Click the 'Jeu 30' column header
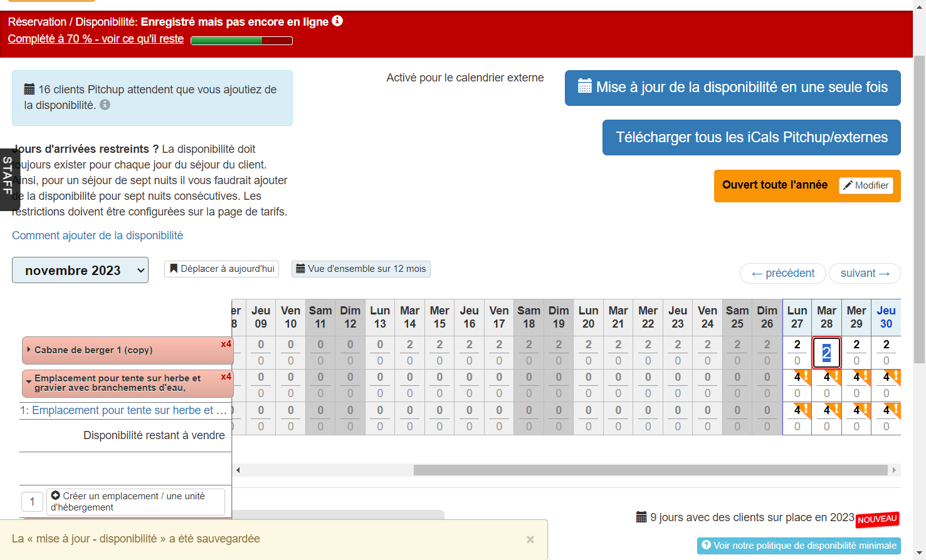The image size is (926, 560). click(x=886, y=318)
